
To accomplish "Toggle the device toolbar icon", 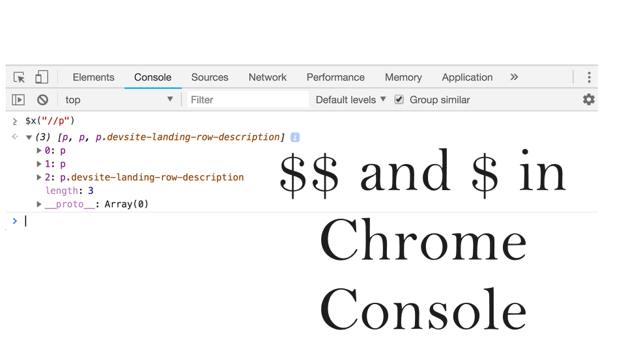I will tap(42, 77).
